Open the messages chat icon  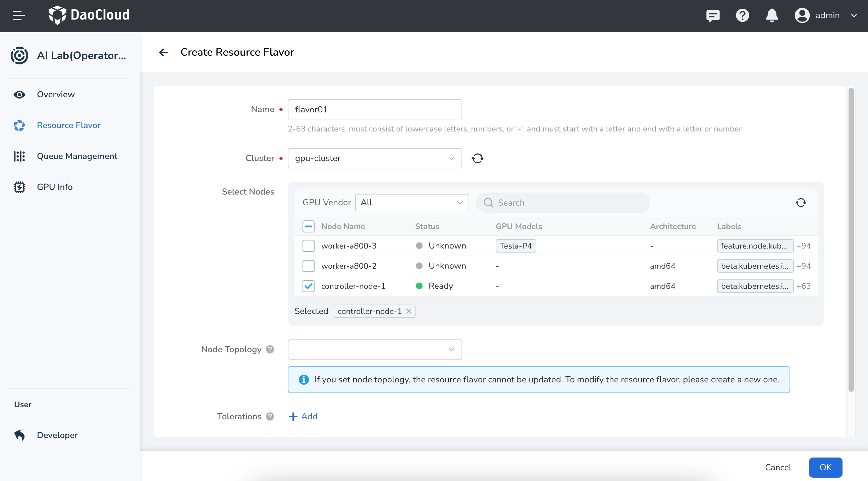click(713, 15)
